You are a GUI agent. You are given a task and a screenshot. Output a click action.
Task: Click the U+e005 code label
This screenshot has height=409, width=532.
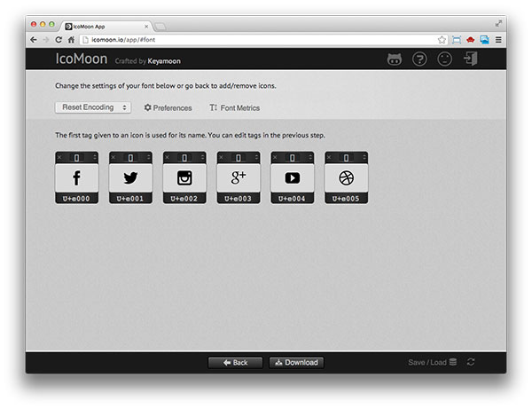click(346, 199)
